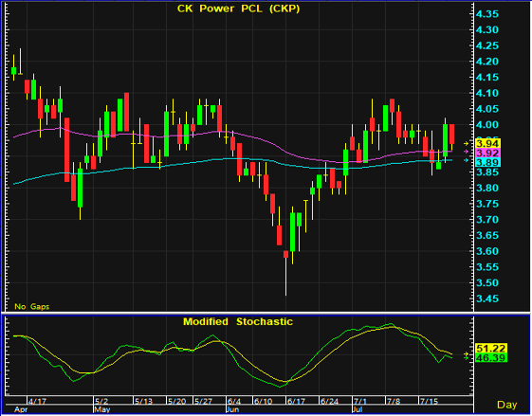
Task: Click the yellow 3.94 price label
Action: point(487,143)
